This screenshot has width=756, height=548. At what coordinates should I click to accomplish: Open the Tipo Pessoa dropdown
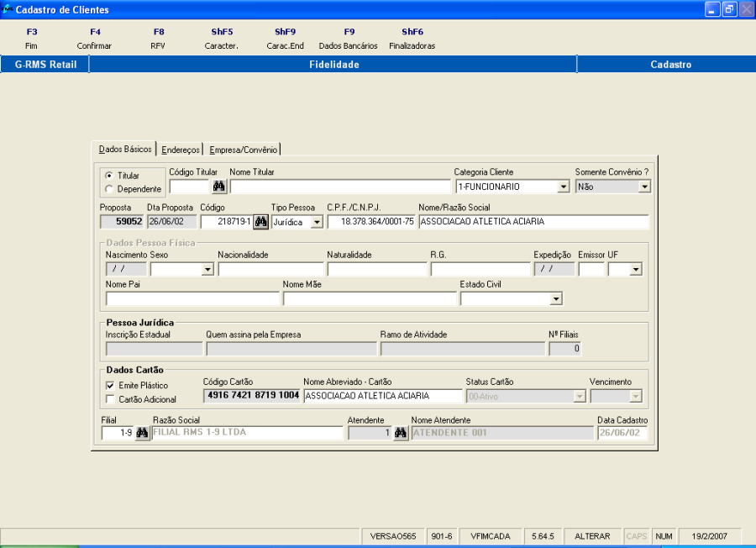317,223
